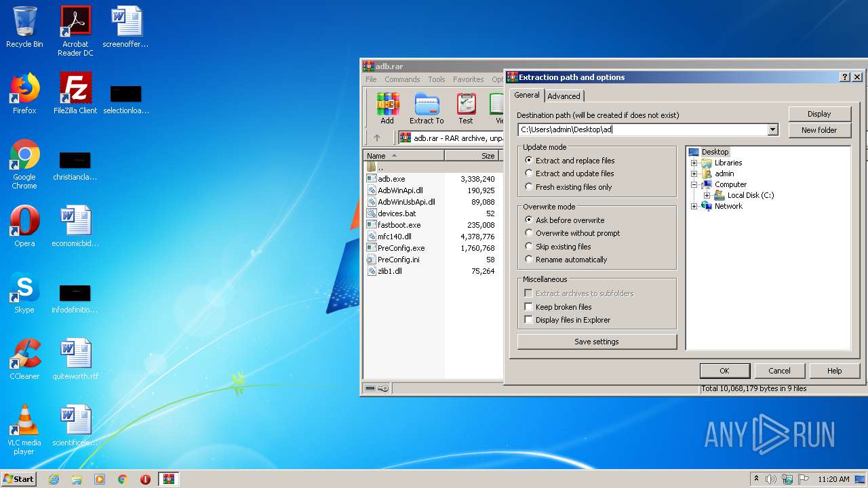The image size is (868, 488).
Task: Click the Extract To toolbar icon
Action: click(427, 108)
